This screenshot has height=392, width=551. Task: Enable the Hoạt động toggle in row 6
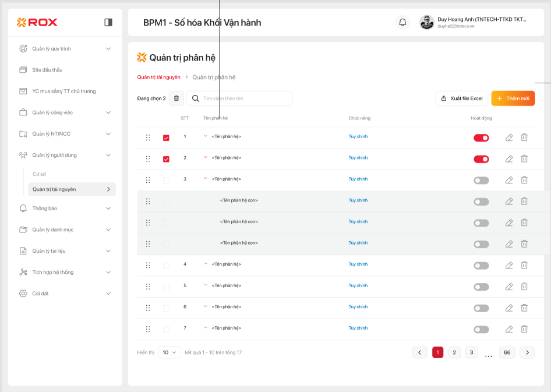pyautogui.click(x=481, y=308)
